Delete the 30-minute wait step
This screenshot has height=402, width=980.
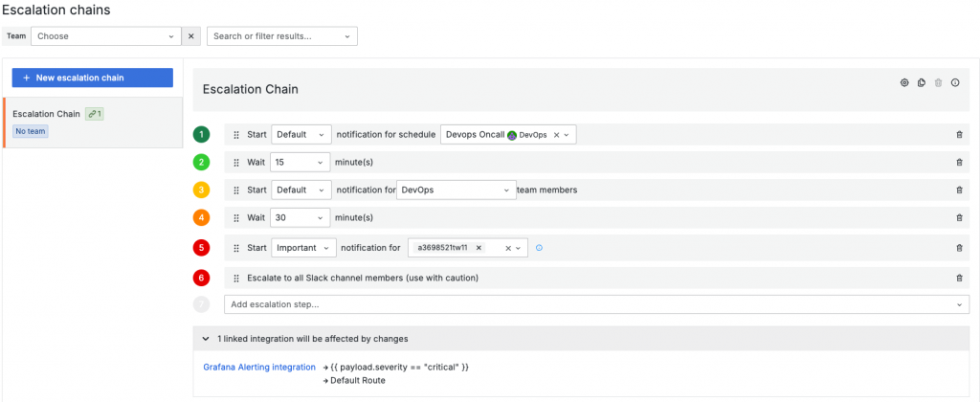(960, 217)
